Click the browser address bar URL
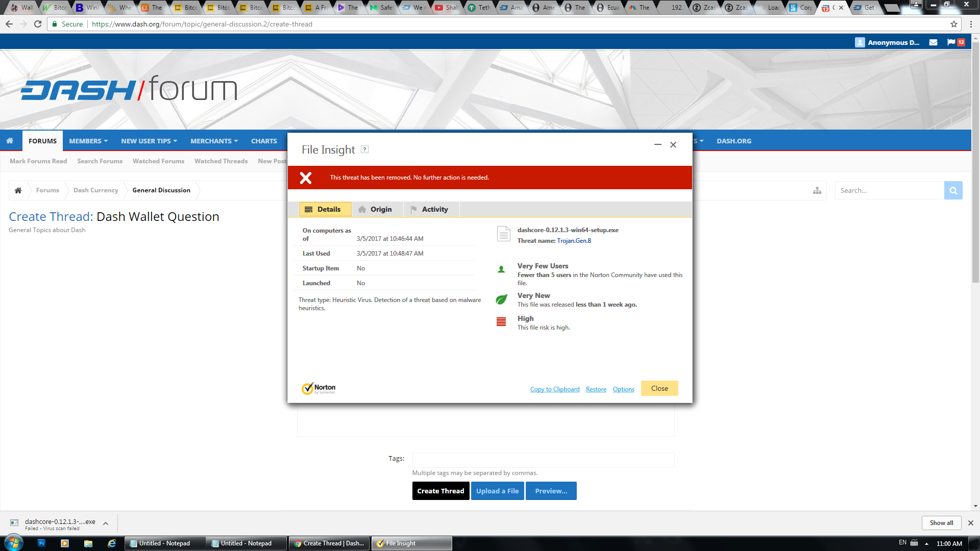This screenshot has width=980, height=551. (202, 24)
